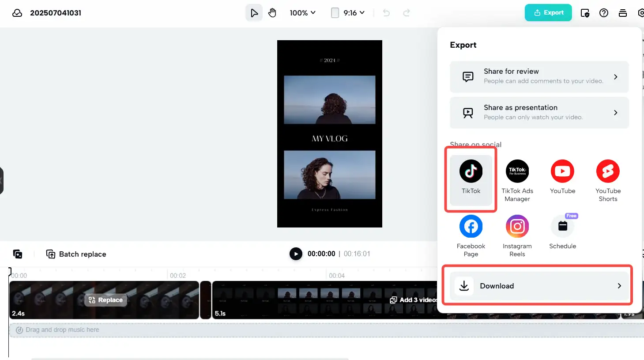This screenshot has width=644, height=360.
Task: Click the video preview canvas
Action: click(330, 134)
